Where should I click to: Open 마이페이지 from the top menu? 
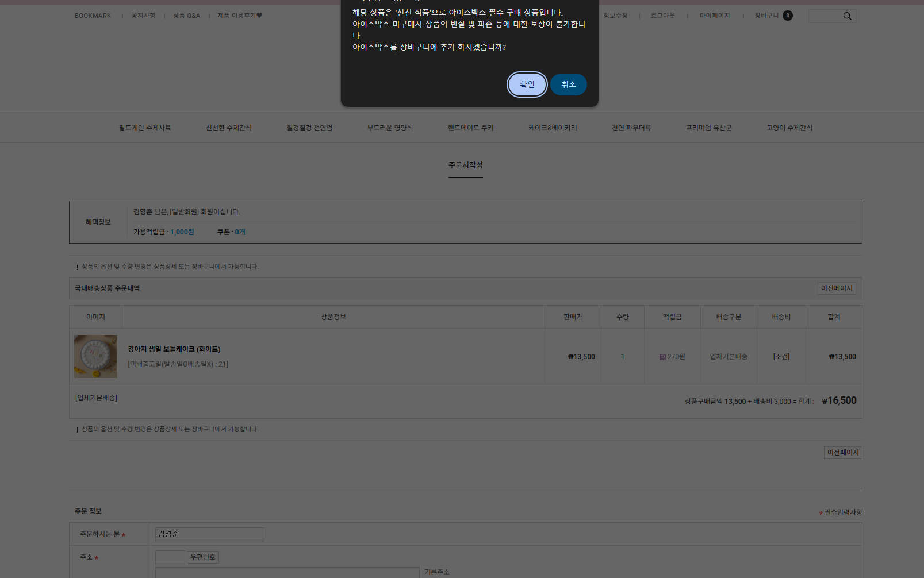[714, 16]
